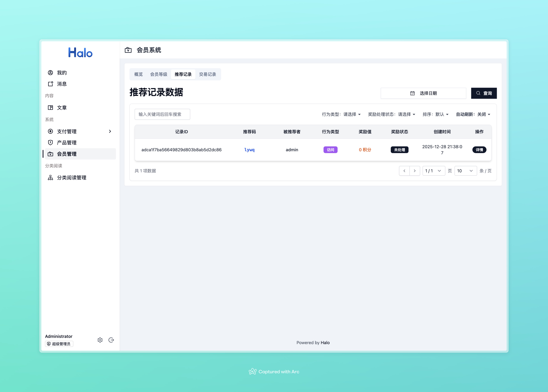
Task: Open 消息 notifications icon
Action: click(x=50, y=84)
